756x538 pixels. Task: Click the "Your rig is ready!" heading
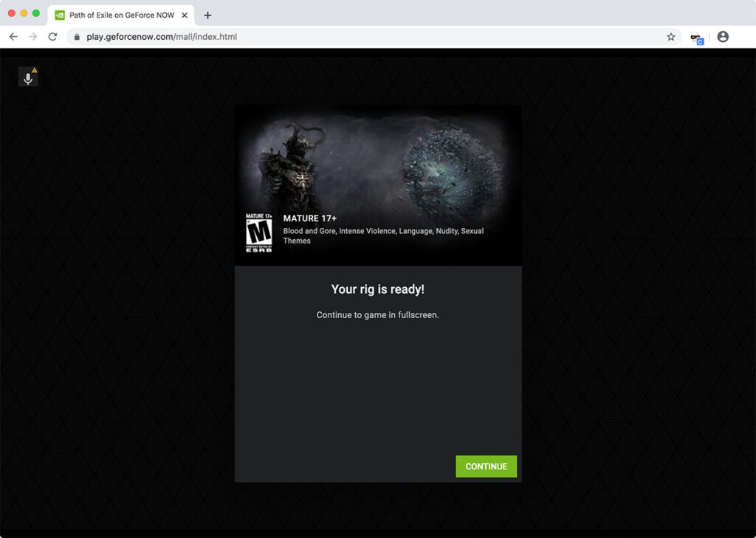coord(377,289)
